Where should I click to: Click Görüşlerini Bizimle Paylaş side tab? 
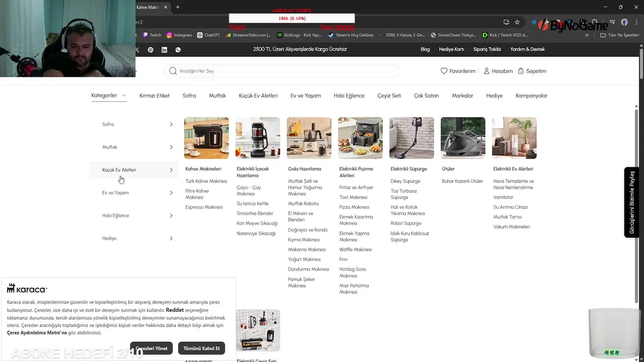tap(632, 202)
